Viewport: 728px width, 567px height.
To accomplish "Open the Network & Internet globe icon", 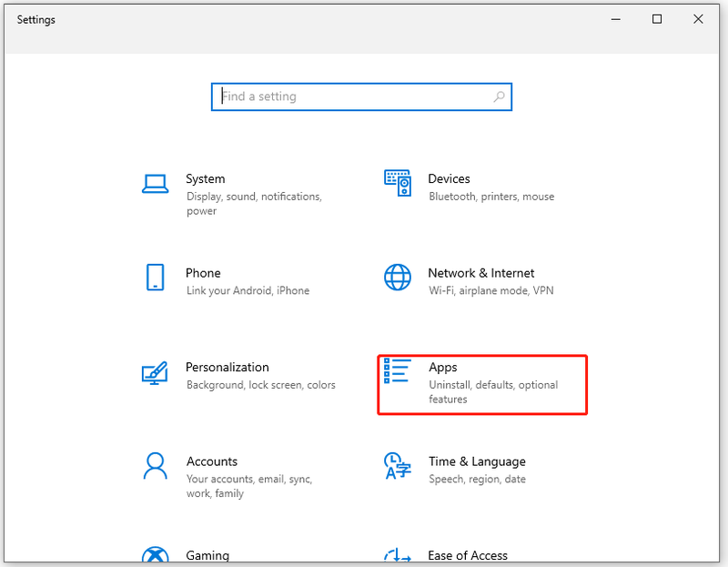I will click(398, 278).
